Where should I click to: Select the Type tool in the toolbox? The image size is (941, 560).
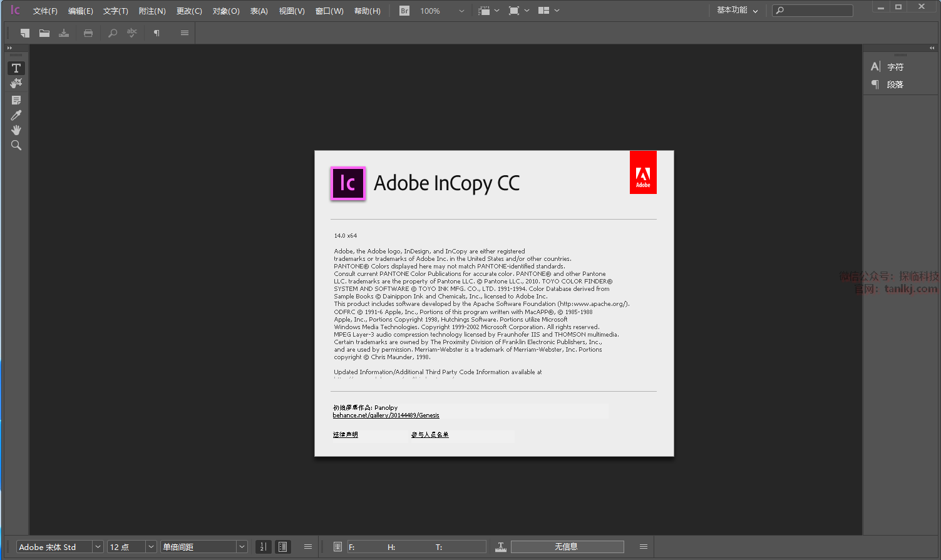[16, 68]
